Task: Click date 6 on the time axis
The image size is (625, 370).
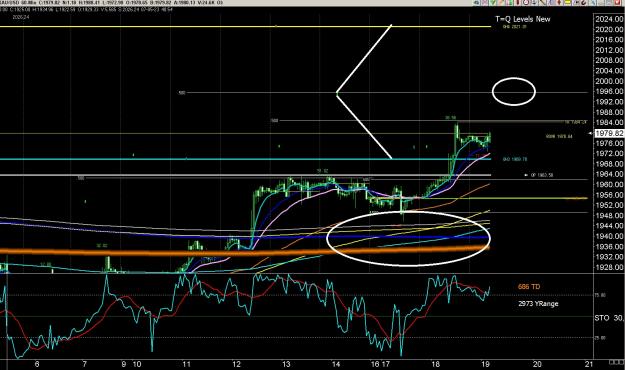Action: point(37,364)
